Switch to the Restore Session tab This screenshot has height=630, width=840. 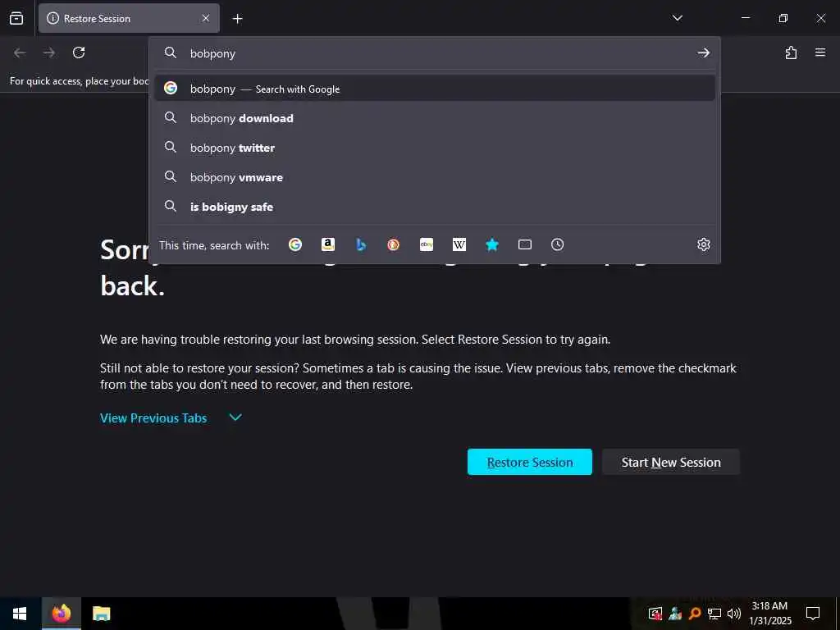(129, 18)
